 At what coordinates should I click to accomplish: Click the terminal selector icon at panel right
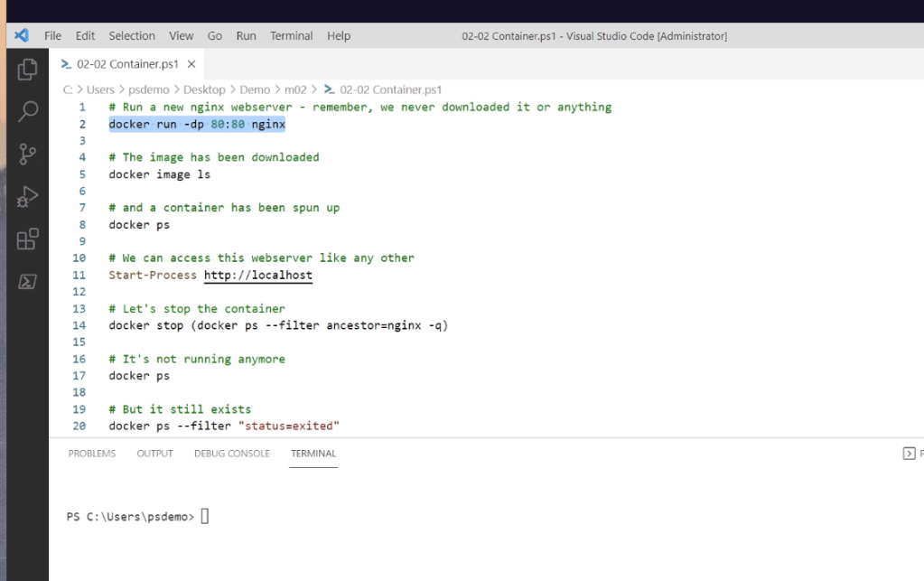coord(909,453)
